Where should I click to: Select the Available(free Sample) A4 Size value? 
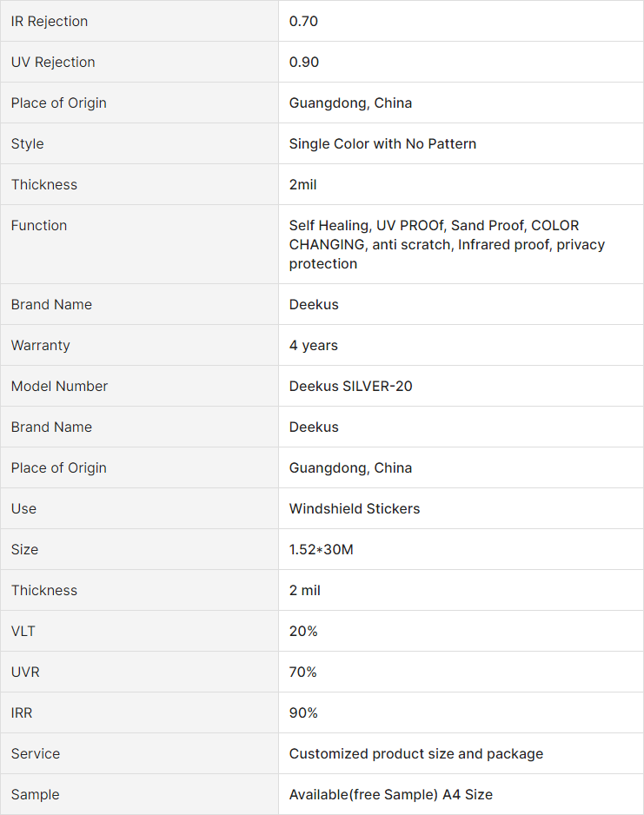(x=391, y=795)
